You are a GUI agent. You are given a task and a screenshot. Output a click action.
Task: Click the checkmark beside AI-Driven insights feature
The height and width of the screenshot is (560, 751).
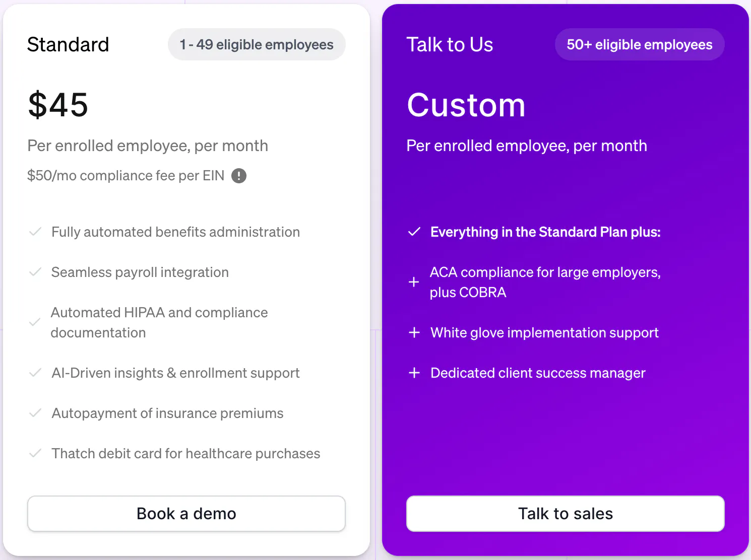(35, 373)
